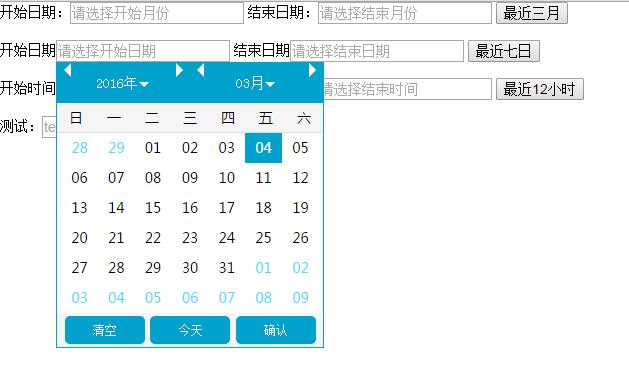Select next-month date 07 in bottom row
This screenshot has height=366, width=629.
pos(227,298)
